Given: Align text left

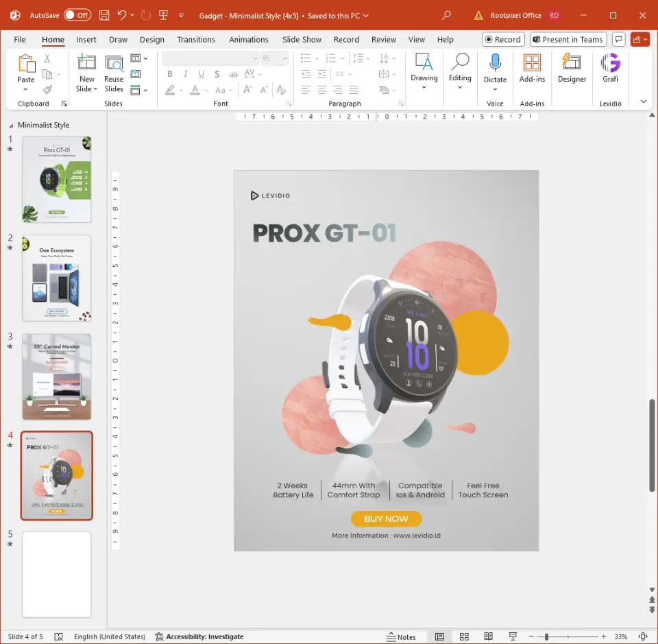Looking at the screenshot, I should (306, 90).
